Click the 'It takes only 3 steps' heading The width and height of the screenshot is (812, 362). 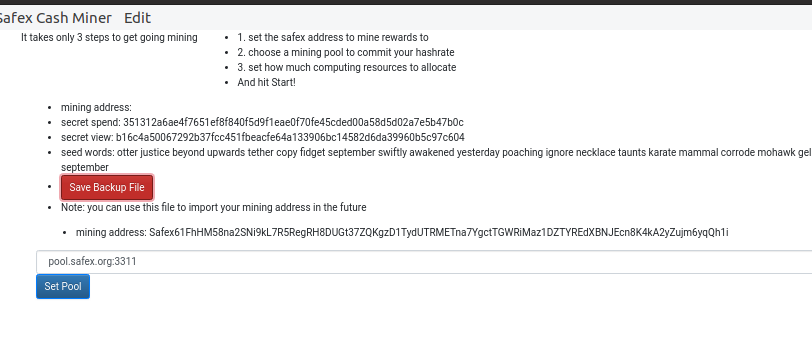pyautogui.click(x=109, y=37)
